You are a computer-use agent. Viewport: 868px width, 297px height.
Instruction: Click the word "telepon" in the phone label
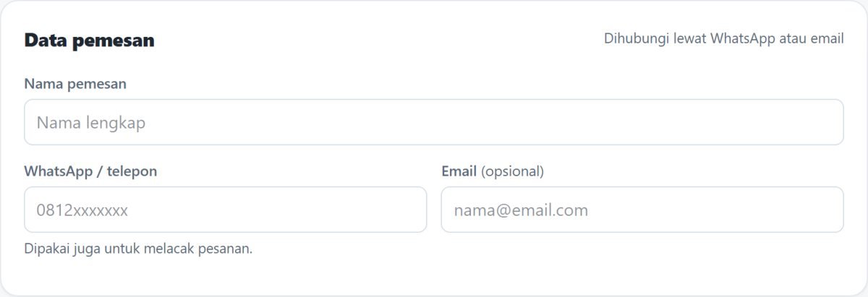[132, 172]
